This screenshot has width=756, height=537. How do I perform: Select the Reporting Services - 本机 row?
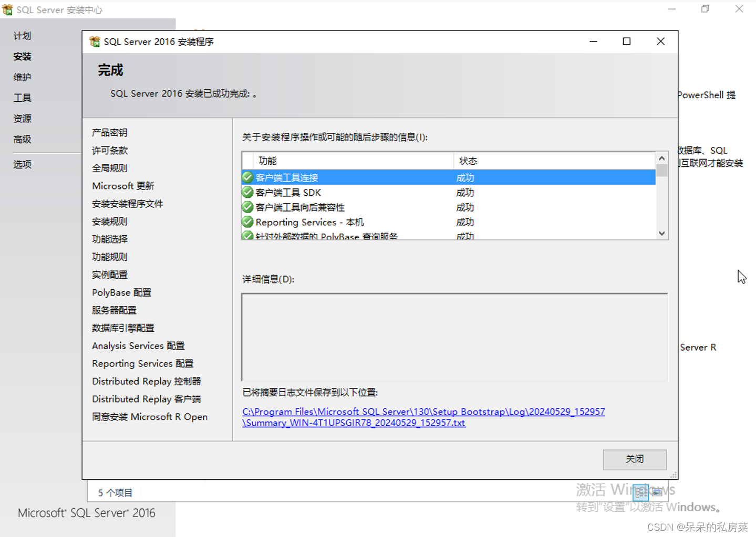449,222
